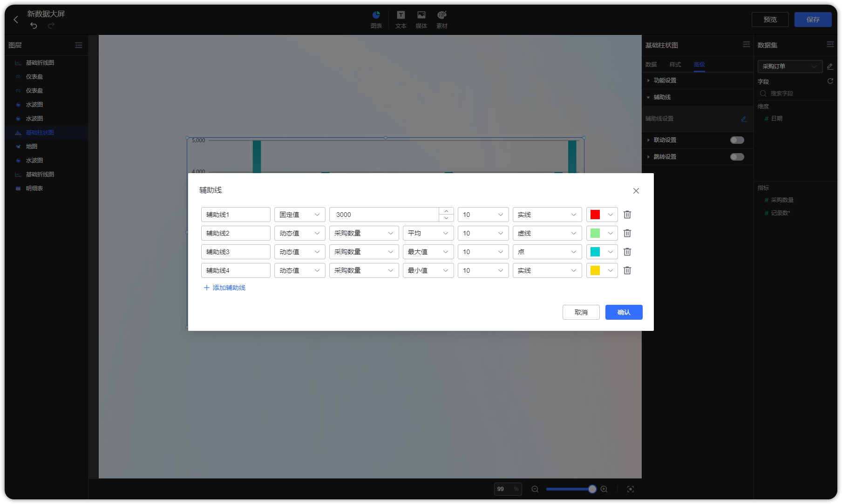Viewport: 842px width, 504px height.
Task: Click the 搜索字段 search field
Action: (796, 94)
